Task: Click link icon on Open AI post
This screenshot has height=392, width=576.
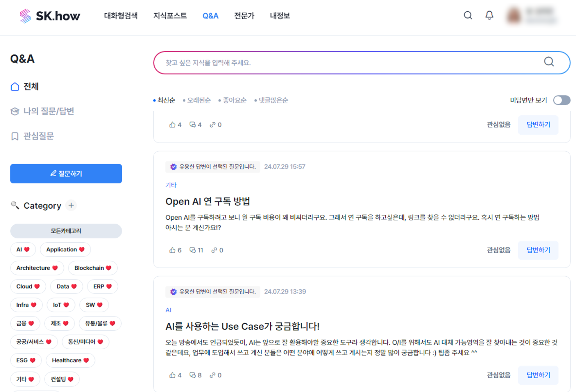Action: [214, 250]
